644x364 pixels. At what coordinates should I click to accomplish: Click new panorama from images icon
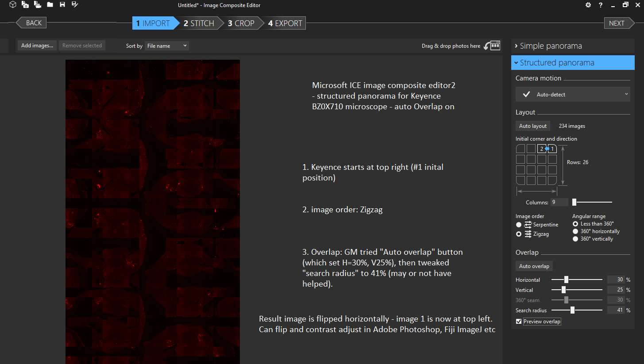25,5
